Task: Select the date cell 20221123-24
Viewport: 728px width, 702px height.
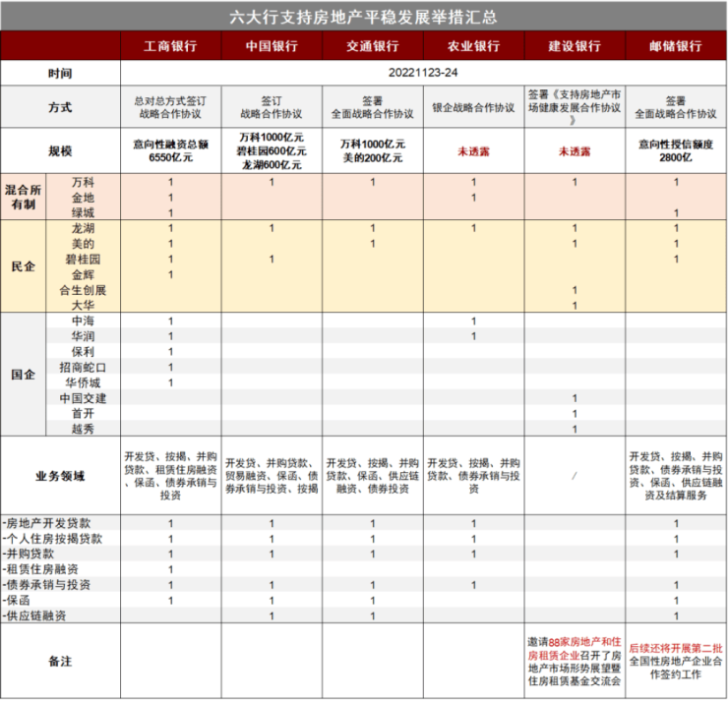Action: pos(423,73)
